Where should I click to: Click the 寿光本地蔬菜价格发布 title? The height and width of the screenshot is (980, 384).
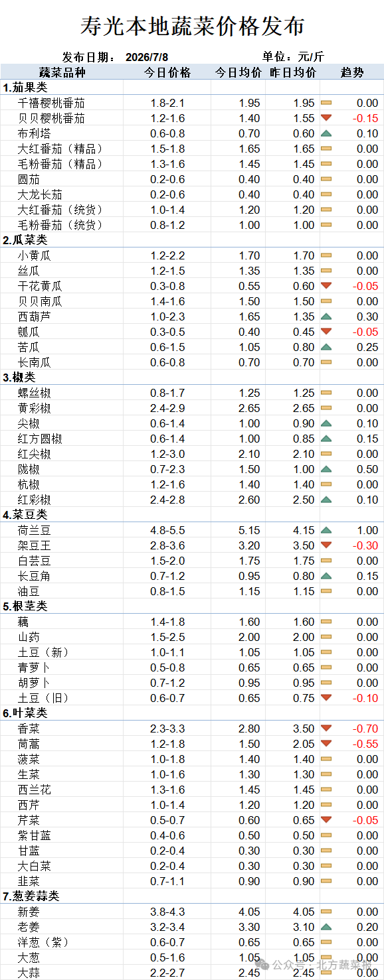click(x=192, y=26)
